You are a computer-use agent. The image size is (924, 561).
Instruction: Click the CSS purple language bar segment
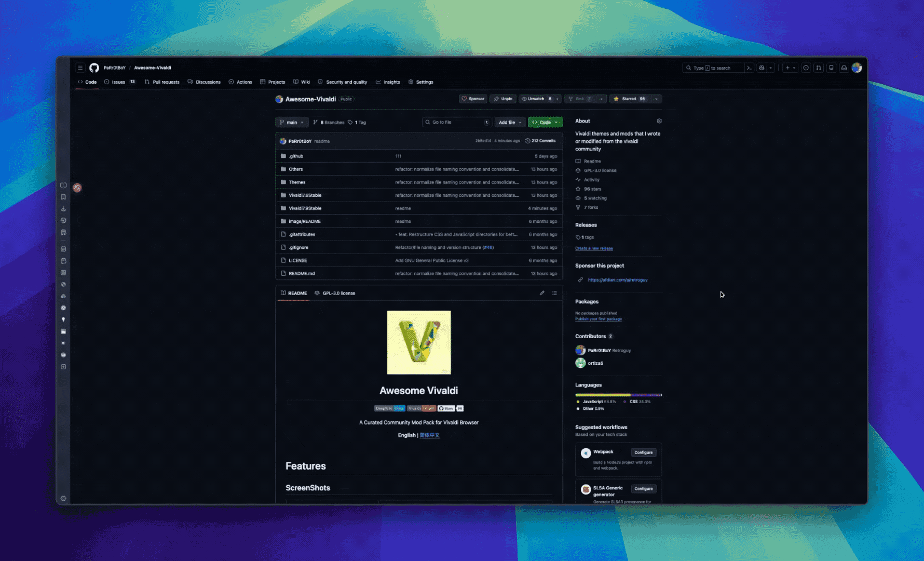click(x=646, y=395)
